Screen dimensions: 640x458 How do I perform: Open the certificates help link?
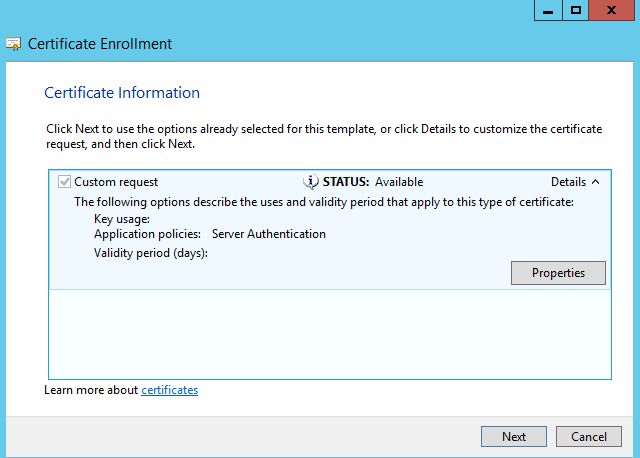pos(169,390)
